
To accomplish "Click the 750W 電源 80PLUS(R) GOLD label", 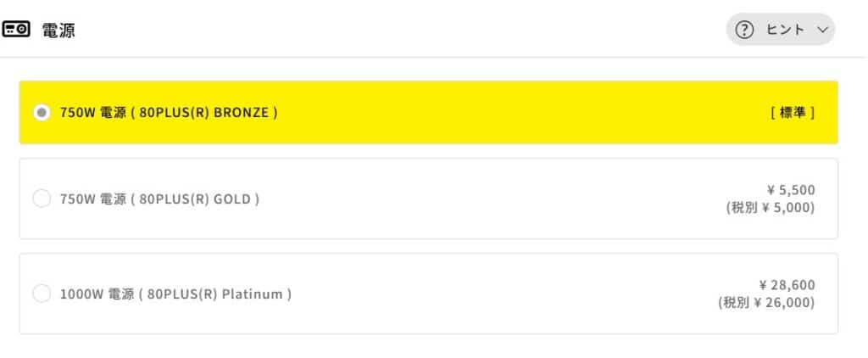I will tap(159, 199).
